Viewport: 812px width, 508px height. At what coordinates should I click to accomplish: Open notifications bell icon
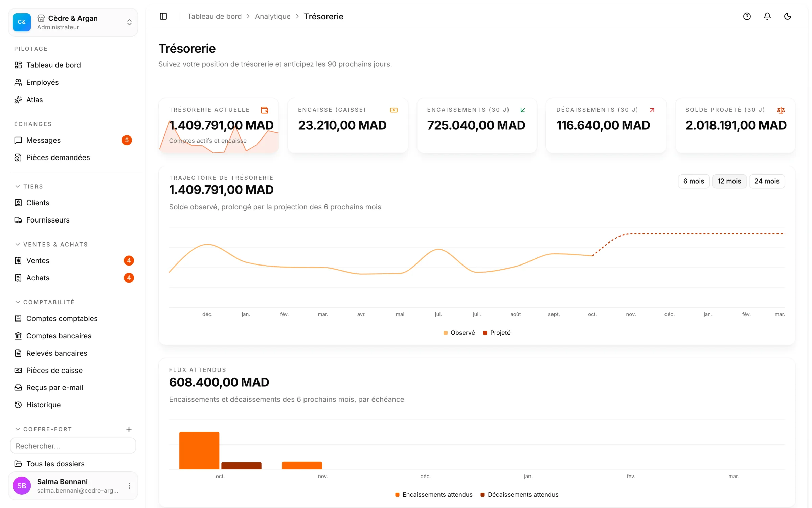767,16
